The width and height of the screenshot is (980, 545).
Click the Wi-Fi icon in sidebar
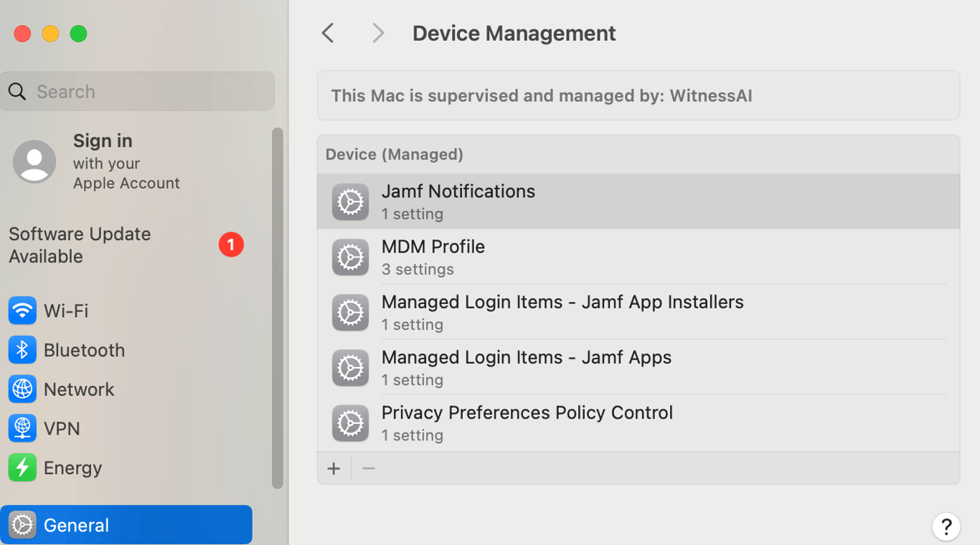click(22, 311)
